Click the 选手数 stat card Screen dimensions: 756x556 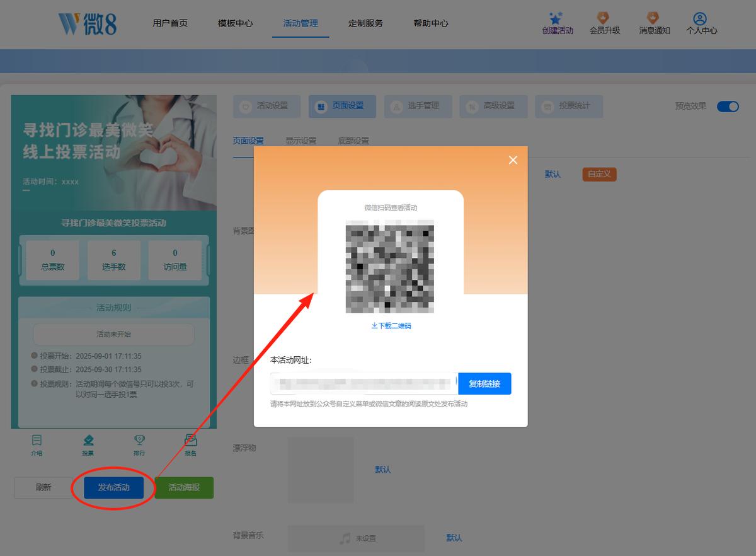coord(114,259)
